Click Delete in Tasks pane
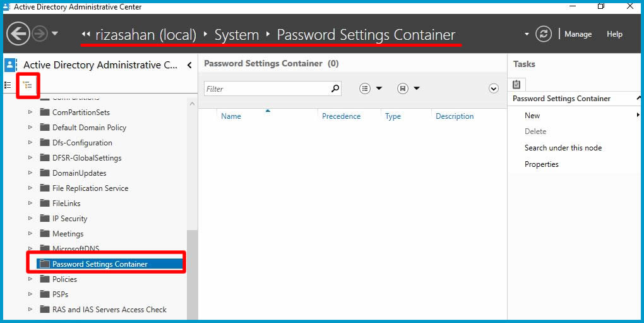Viewport: 644px width, 323px height. point(535,131)
